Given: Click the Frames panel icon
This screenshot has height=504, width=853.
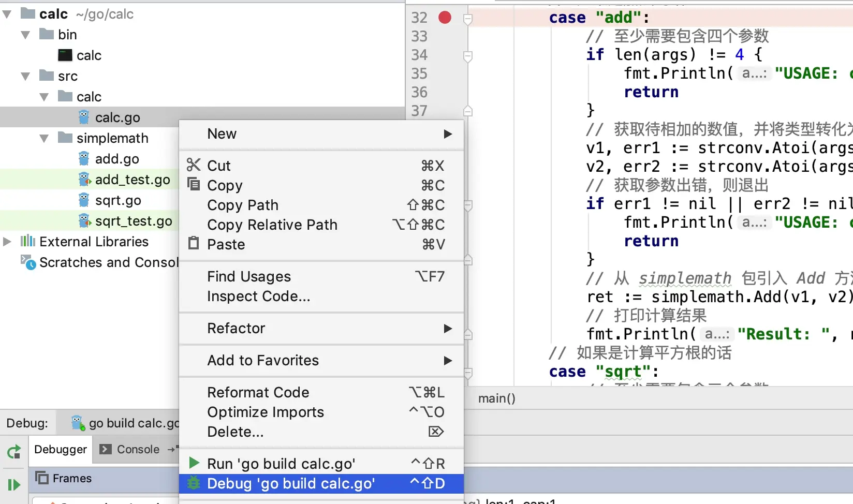Looking at the screenshot, I should (42, 478).
